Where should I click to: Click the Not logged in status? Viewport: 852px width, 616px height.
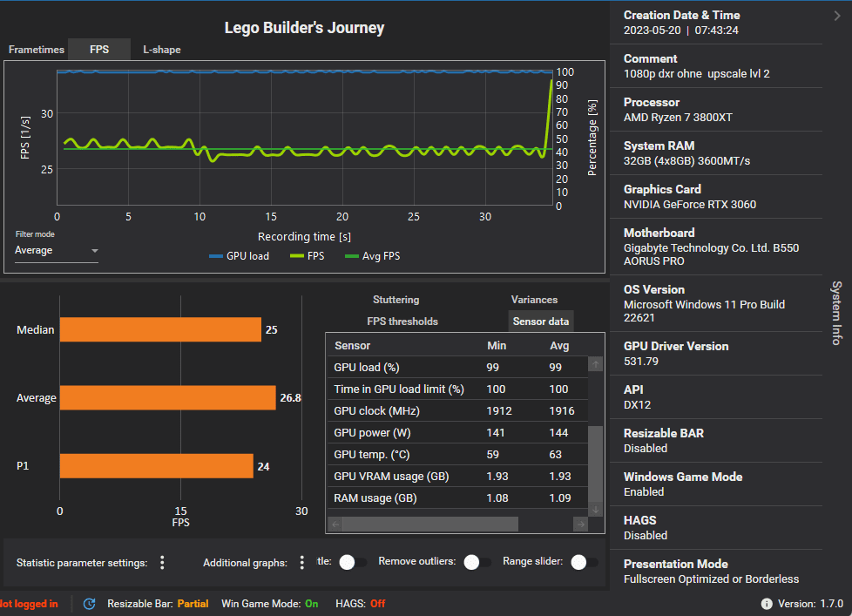click(29, 604)
